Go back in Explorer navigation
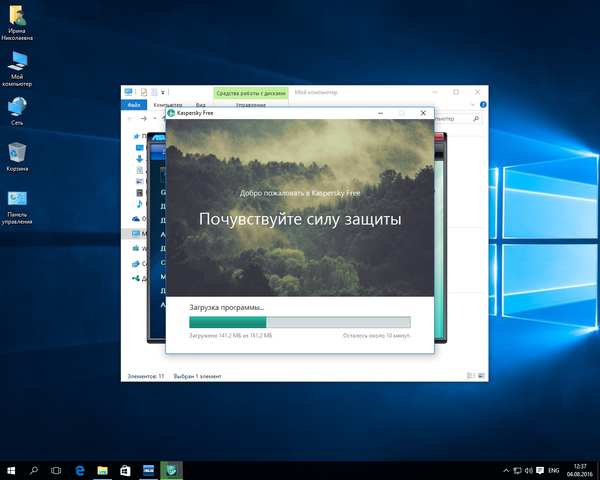 tap(130, 119)
